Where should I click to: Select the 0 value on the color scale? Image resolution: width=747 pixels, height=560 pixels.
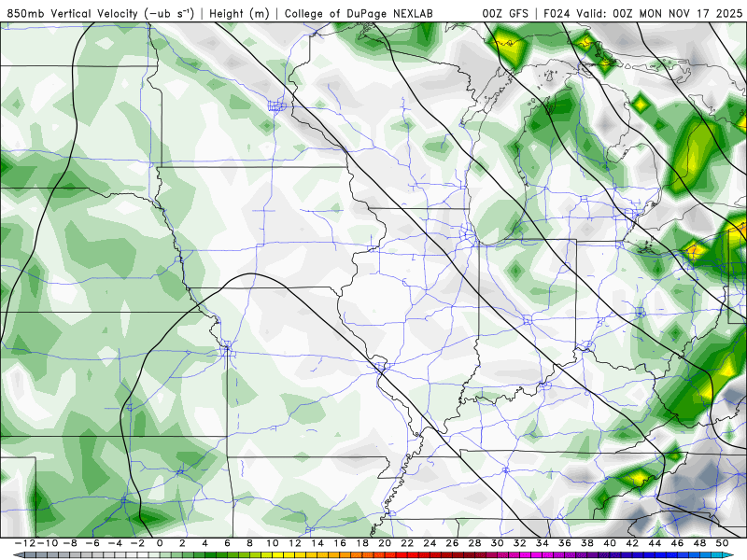[x=160, y=543]
